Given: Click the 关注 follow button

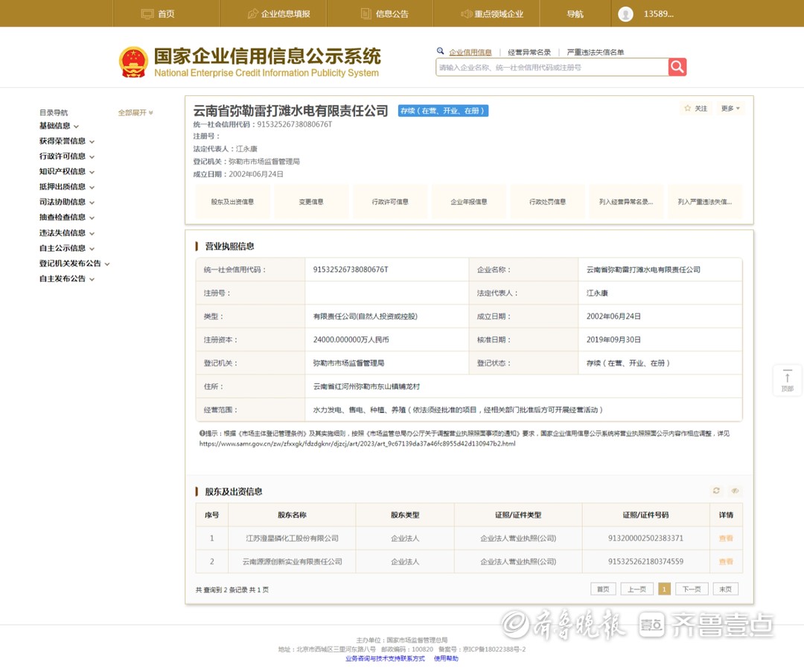Looking at the screenshot, I should click(695, 108).
